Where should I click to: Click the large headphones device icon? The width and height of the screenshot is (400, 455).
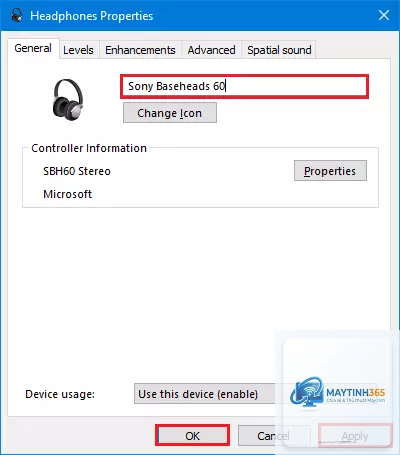coord(68,99)
